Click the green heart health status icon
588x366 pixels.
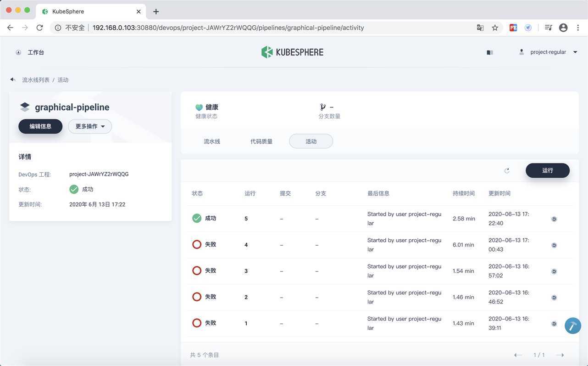coord(199,107)
